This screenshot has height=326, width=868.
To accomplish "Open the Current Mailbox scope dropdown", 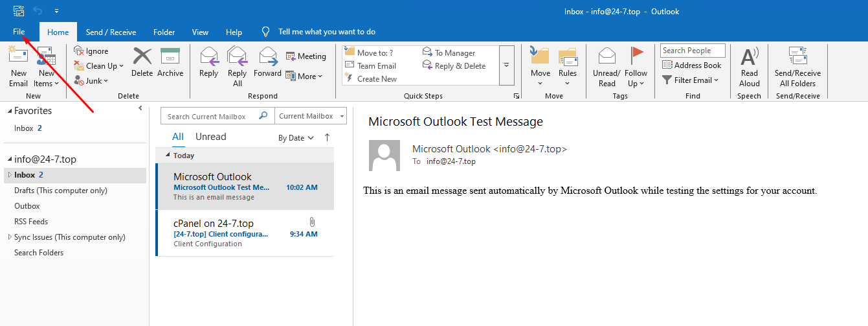I will (x=311, y=117).
